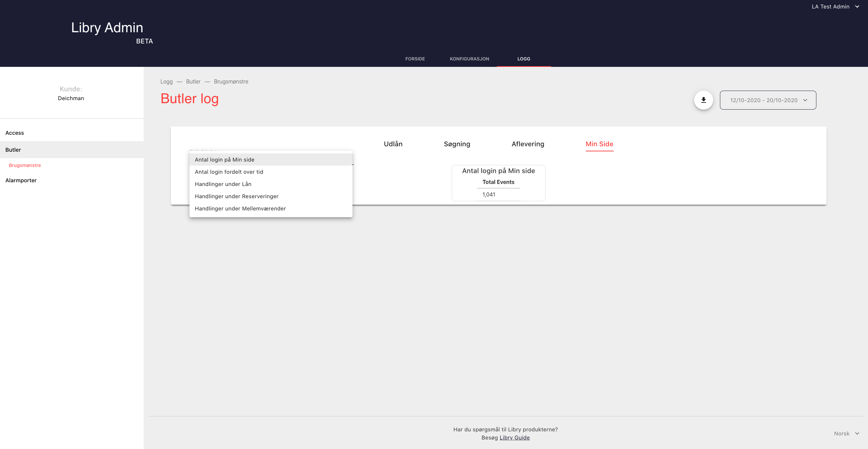Choose 'Antal login på Min side' option

tap(224, 160)
